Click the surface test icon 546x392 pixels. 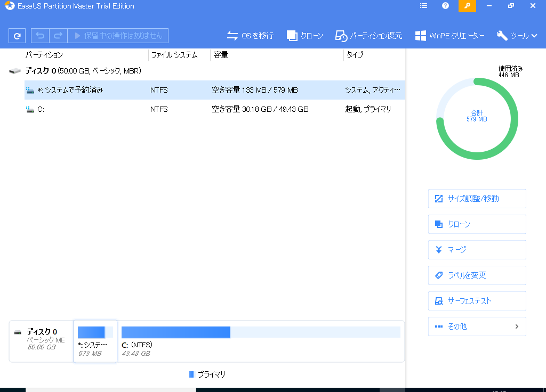(439, 301)
